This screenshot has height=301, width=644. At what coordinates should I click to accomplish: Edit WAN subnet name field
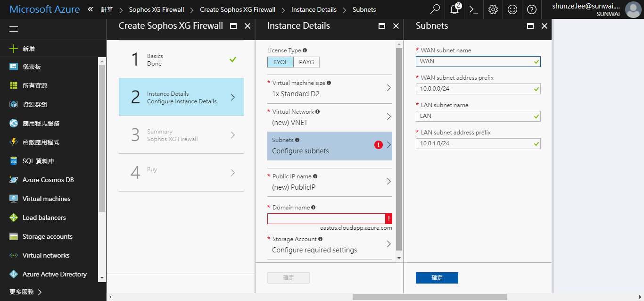point(478,61)
